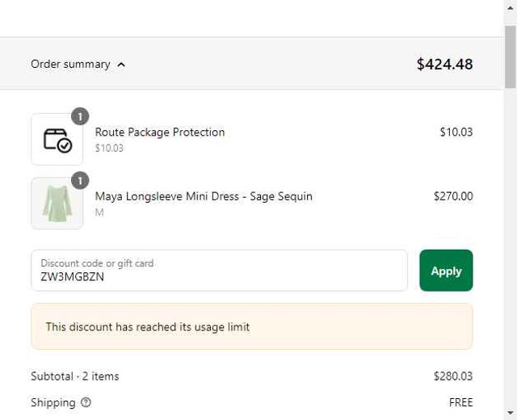Click the gray $10.03 price under Route
The image size is (517, 420).
(x=109, y=148)
